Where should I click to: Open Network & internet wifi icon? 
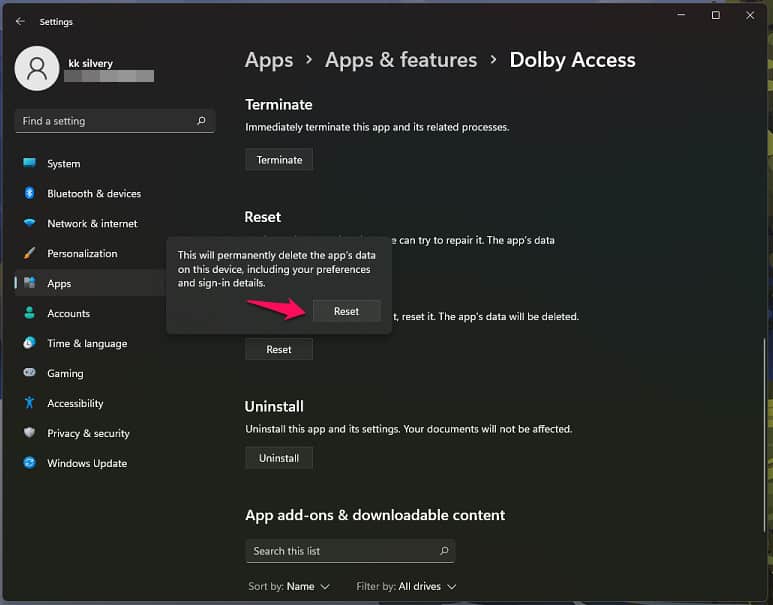coord(30,223)
